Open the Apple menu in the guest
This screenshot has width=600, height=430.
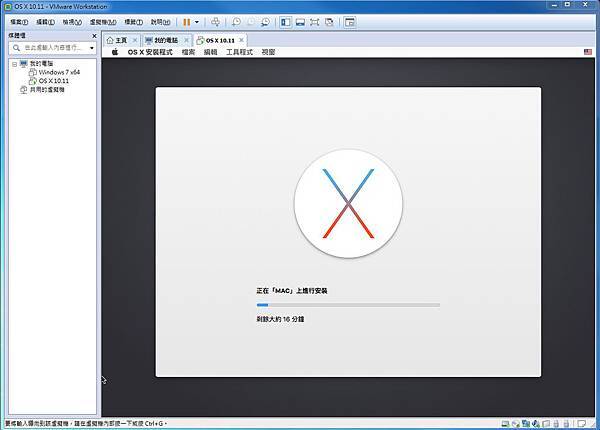click(x=115, y=52)
